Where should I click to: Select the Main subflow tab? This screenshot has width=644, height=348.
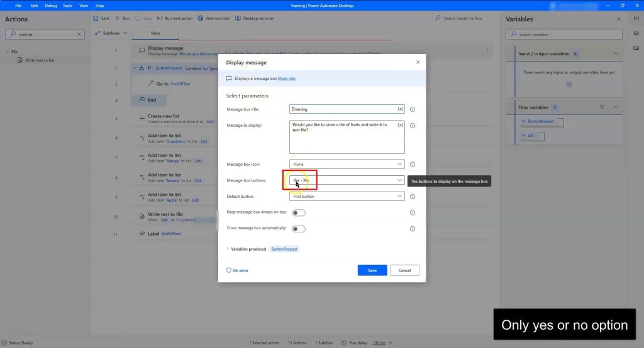pyautogui.click(x=155, y=33)
